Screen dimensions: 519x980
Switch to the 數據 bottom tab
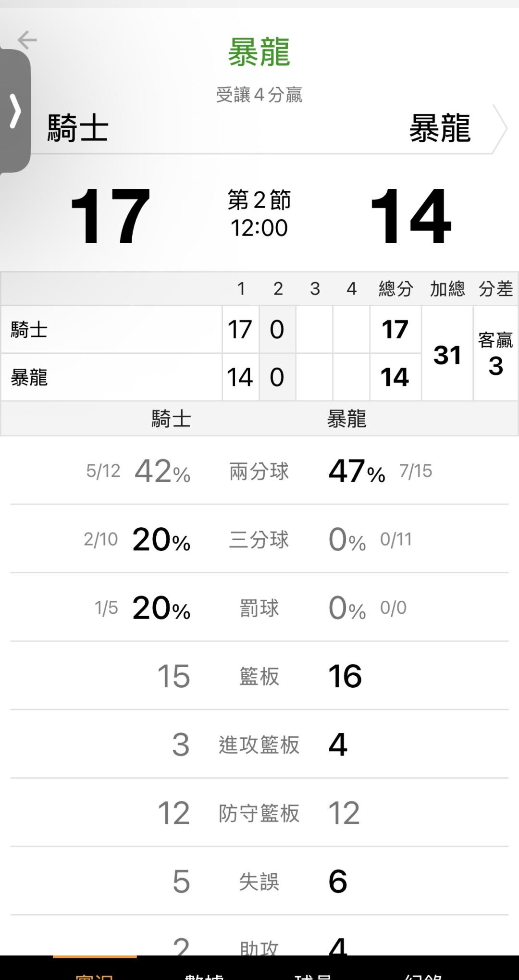coord(204,974)
